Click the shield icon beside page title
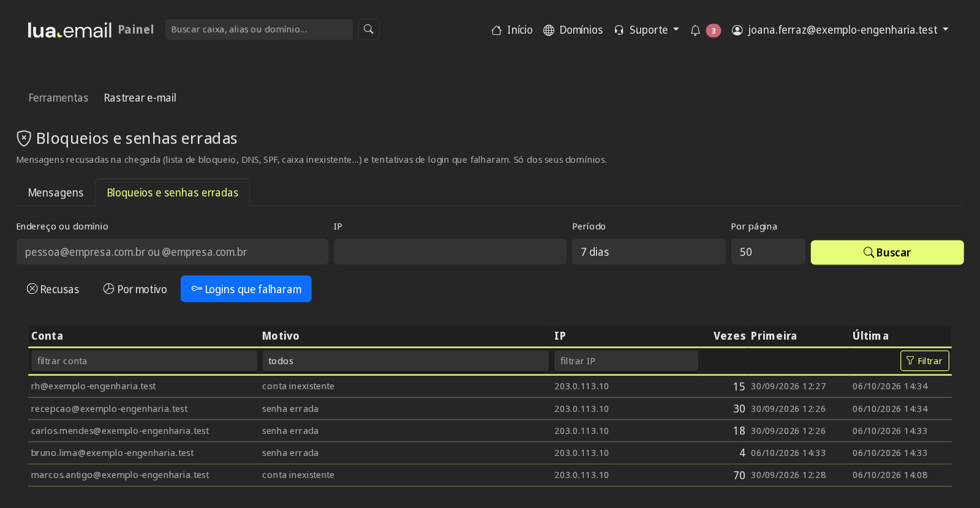 24,138
